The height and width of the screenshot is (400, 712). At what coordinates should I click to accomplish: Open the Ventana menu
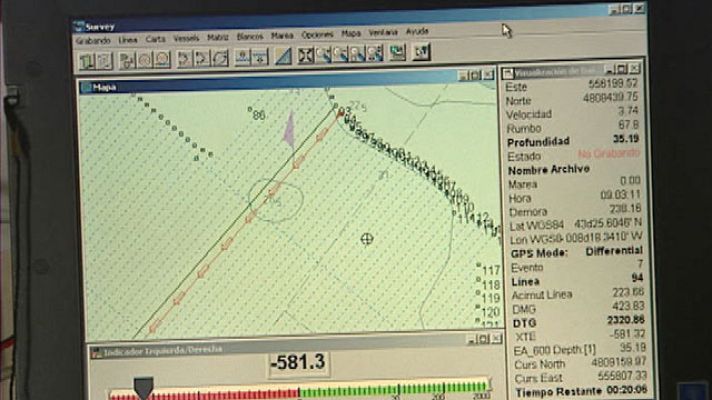(382, 32)
